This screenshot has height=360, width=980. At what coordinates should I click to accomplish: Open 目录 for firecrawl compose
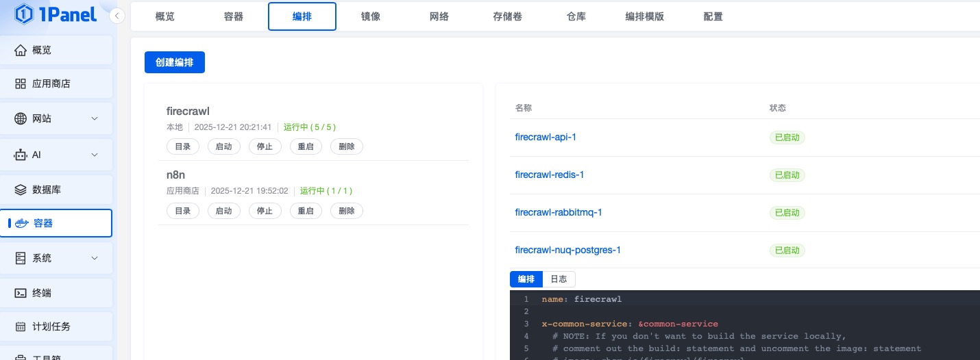click(x=183, y=146)
